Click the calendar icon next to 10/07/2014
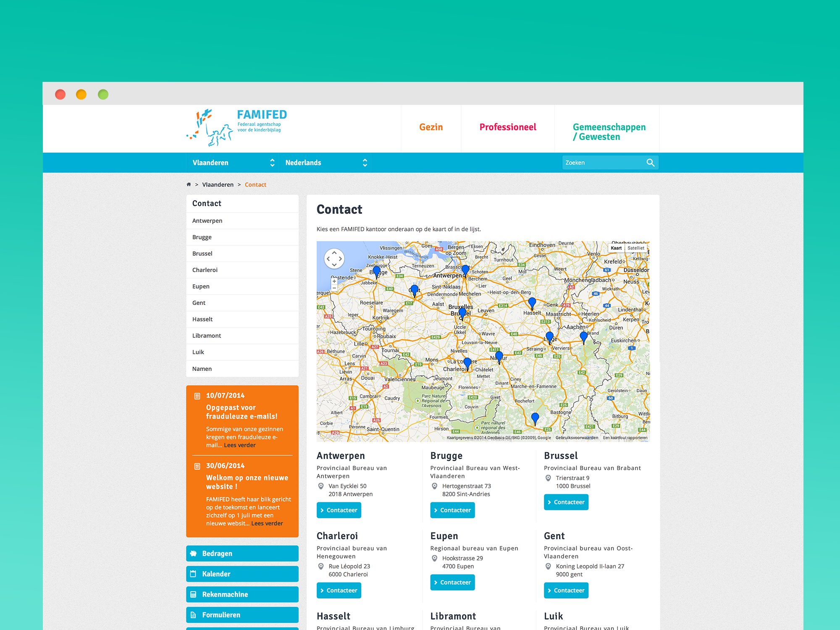840x630 pixels. coord(197,396)
